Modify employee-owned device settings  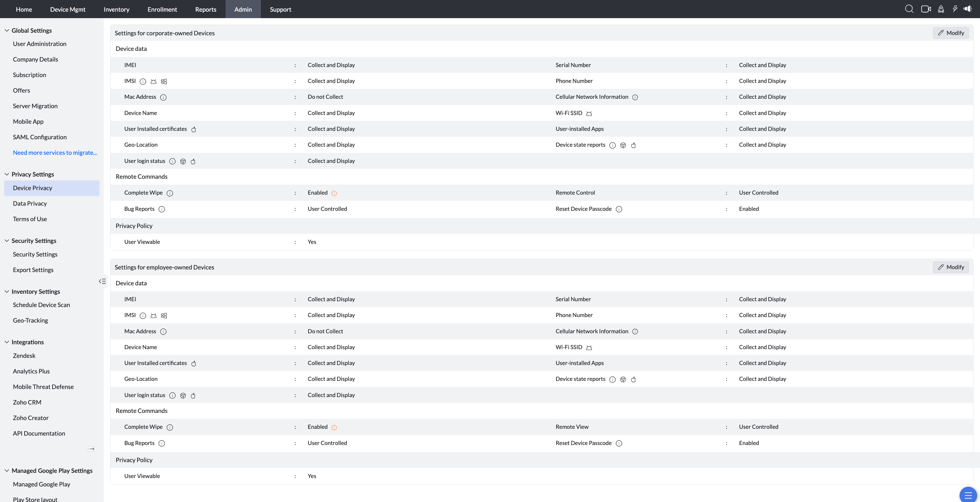(x=951, y=267)
